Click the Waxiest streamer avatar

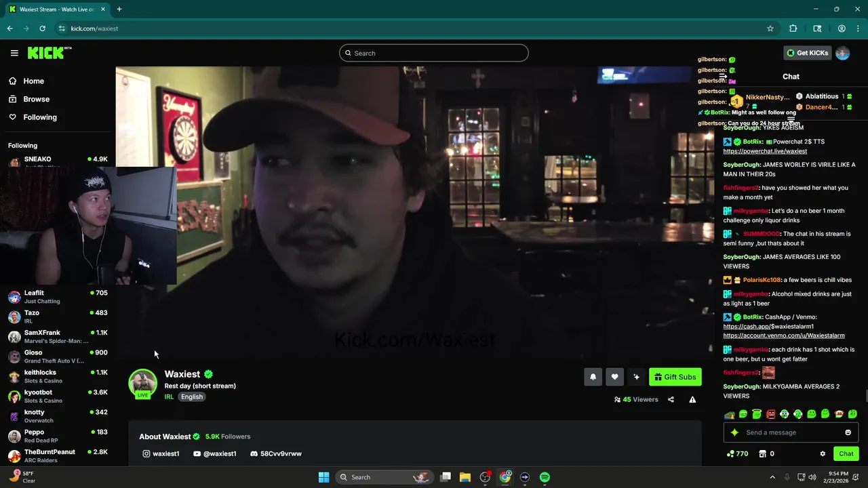[143, 384]
